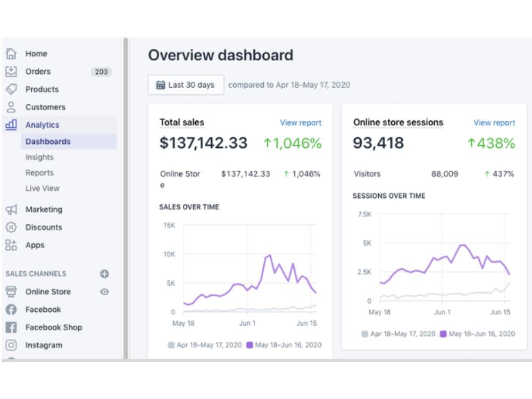This screenshot has width=532, height=399.
Task: Click gray Apr 18–May 17 swatch in sales legend
Action: 171,345
